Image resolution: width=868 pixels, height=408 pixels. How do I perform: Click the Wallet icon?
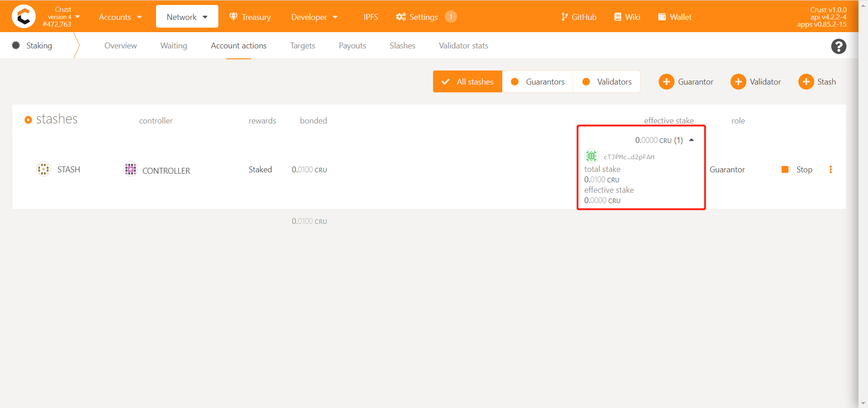coord(662,17)
